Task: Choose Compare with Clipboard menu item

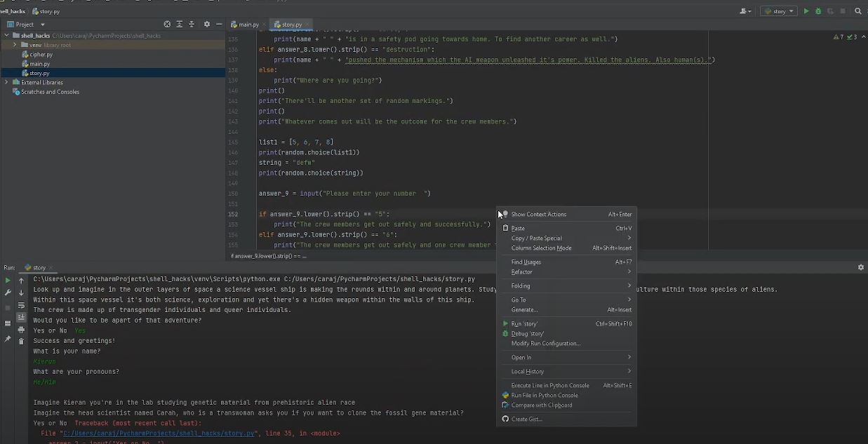Action: 567,405
